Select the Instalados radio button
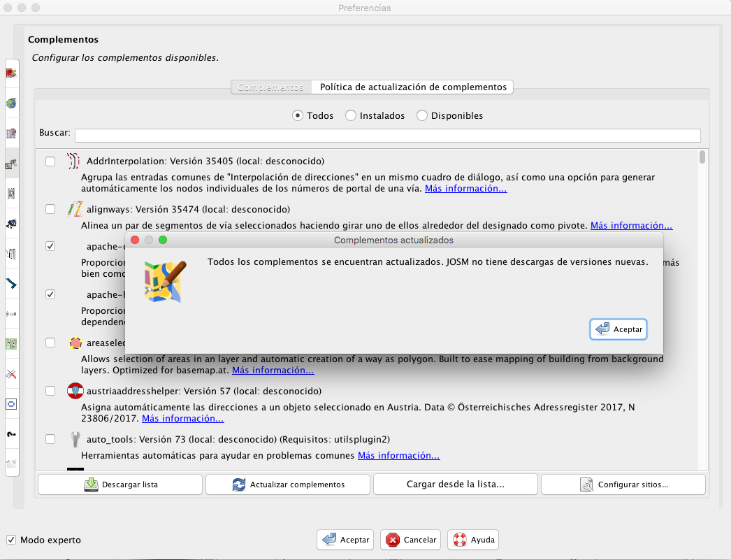 point(351,115)
